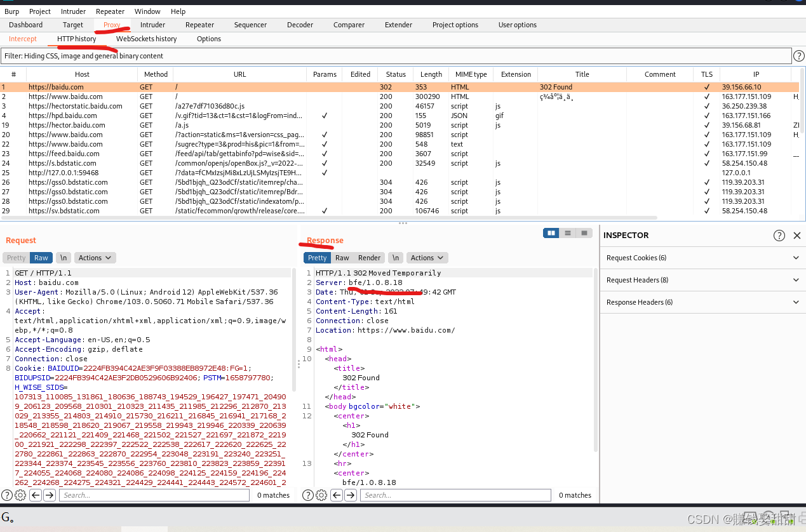Screen dimensions: 806x532
Task: Open the Repeater menu
Action: point(111,11)
